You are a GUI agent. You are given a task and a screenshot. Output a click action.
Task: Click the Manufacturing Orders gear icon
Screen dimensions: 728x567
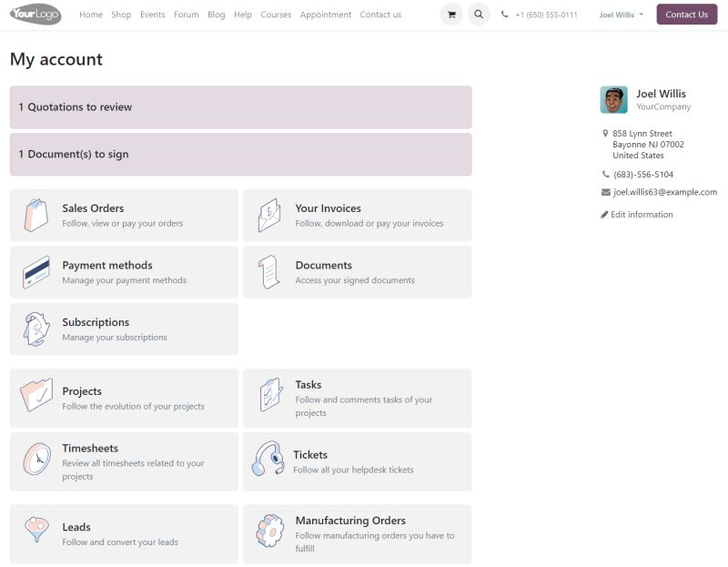[x=269, y=531]
